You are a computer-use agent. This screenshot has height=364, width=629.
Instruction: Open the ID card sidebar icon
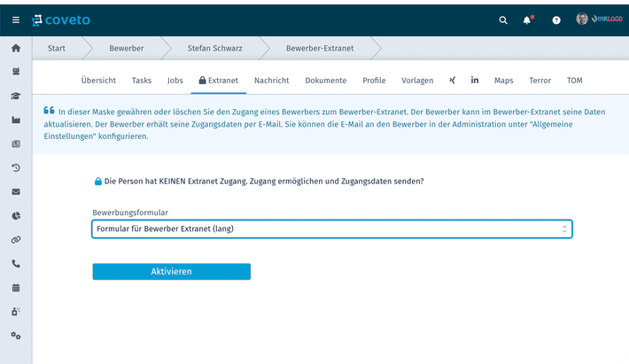click(x=16, y=143)
